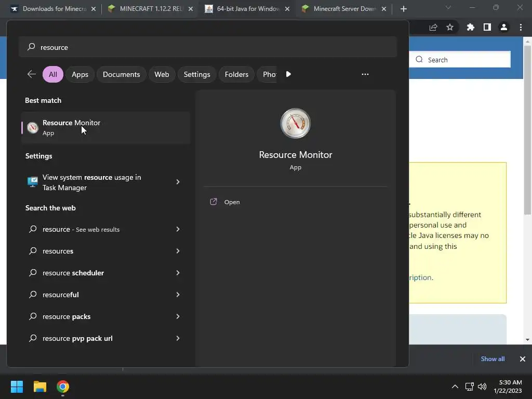Open File Explorer from taskbar
Screen dimensions: 532x399
tap(39, 387)
